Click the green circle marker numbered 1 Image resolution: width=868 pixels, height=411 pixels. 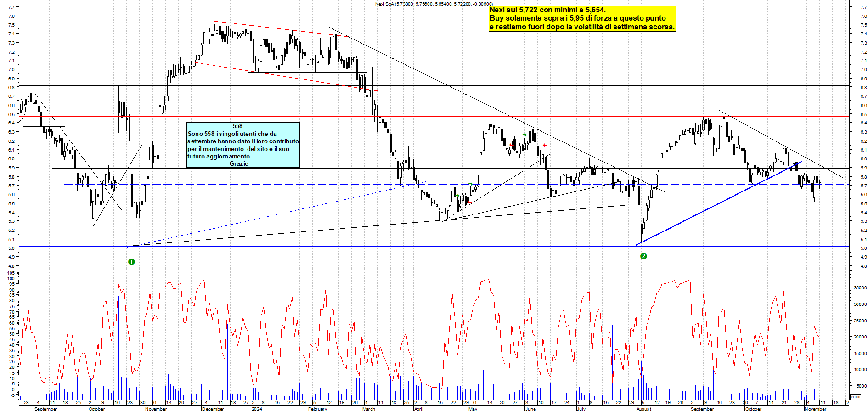(x=131, y=262)
